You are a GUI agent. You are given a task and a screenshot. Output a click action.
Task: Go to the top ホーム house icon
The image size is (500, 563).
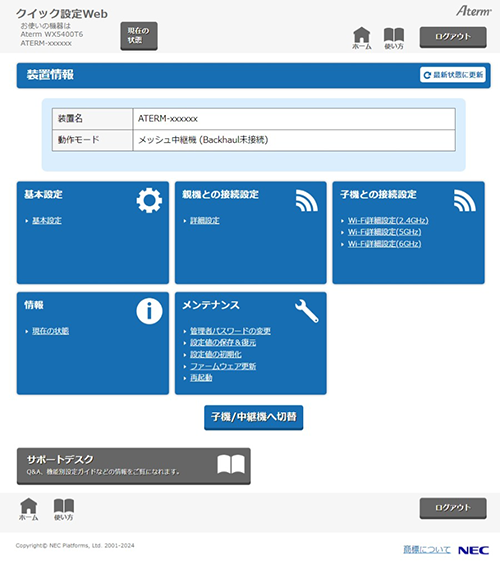point(361,38)
